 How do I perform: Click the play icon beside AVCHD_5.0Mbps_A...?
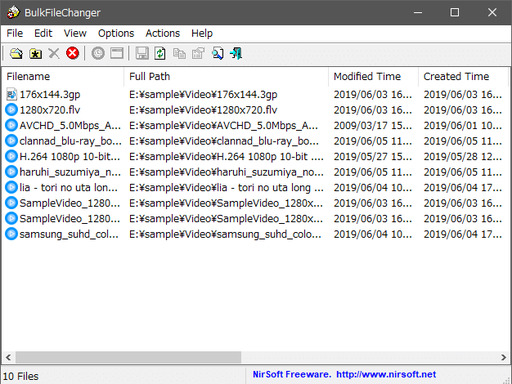(11, 125)
